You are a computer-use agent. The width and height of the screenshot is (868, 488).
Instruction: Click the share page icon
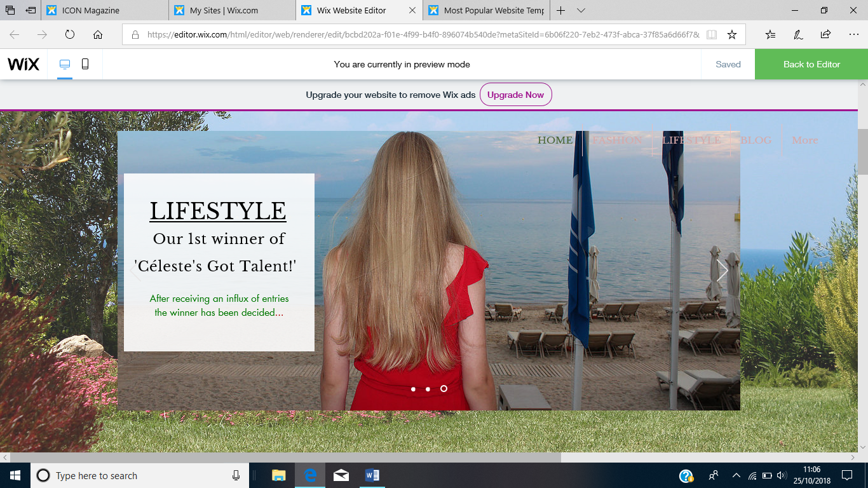(x=825, y=35)
